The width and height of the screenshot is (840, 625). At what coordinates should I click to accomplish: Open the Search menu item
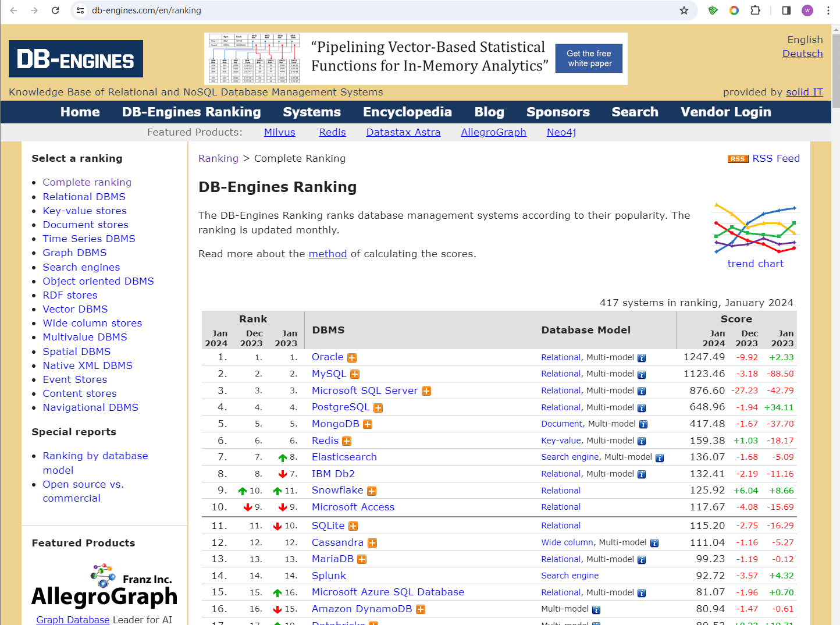click(635, 112)
